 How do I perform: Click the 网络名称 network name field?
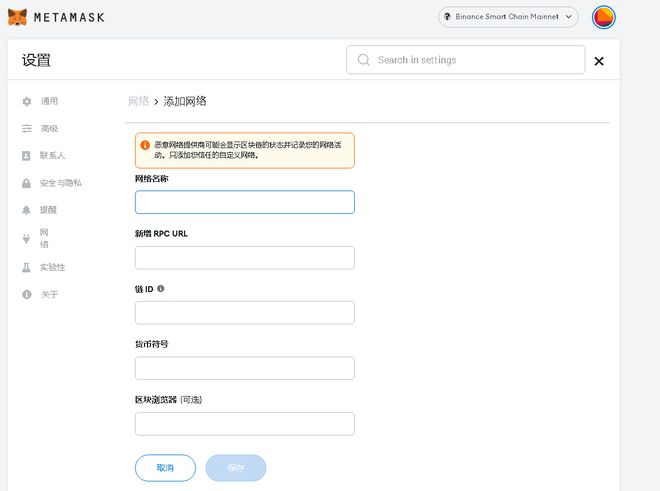[245, 202]
